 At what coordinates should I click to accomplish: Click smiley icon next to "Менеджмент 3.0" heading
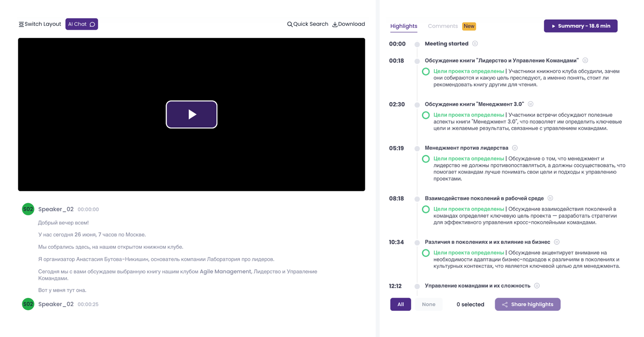[530, 104]
